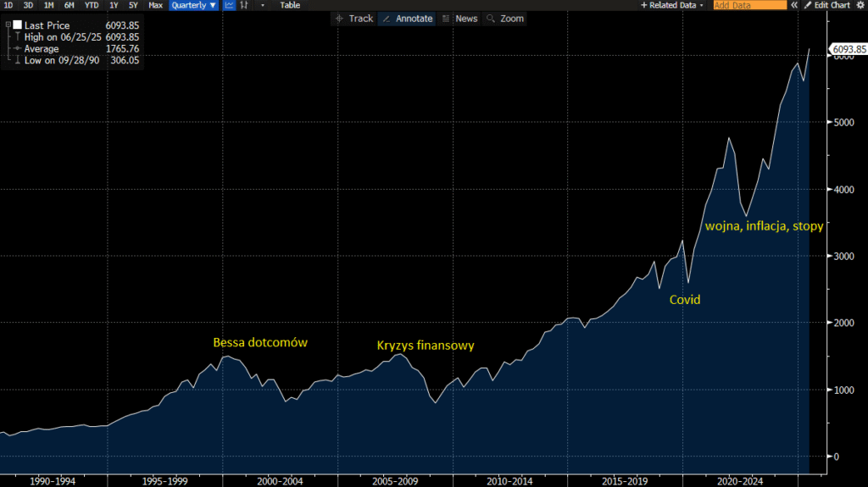The image size is (868, 487).
Task: Open the Related Data dropdown
Action: [674, 5]
